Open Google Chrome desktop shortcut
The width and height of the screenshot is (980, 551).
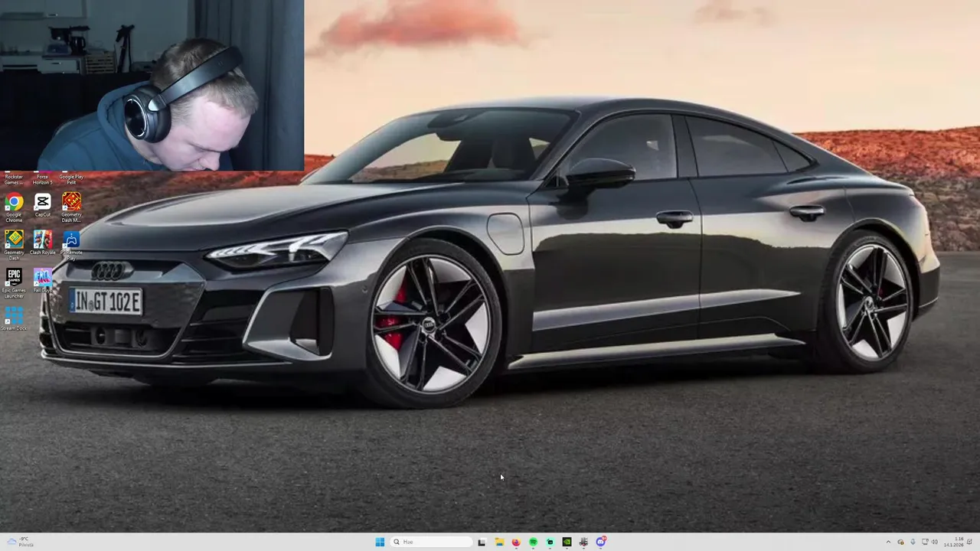point(14,207)
